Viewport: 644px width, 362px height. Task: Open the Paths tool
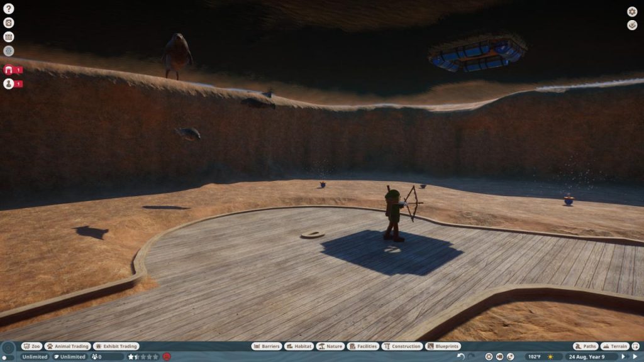(586, 346)
